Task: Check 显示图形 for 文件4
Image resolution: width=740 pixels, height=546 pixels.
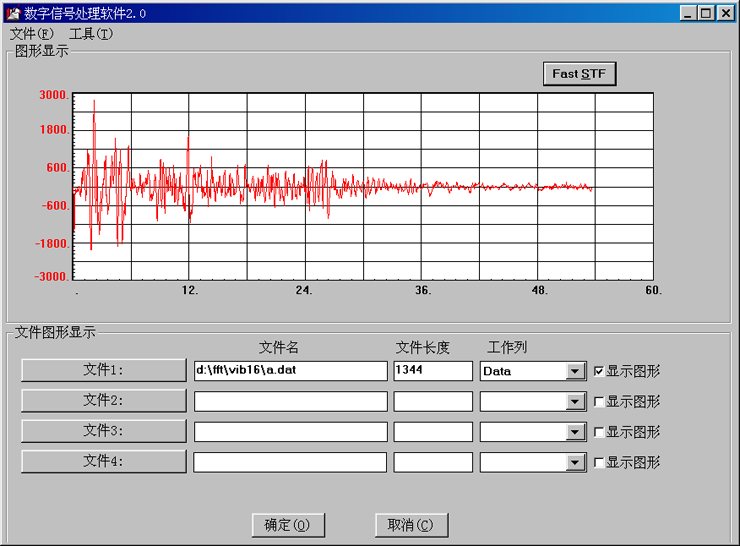Action: pyautogui.click(x=599, y=462)
